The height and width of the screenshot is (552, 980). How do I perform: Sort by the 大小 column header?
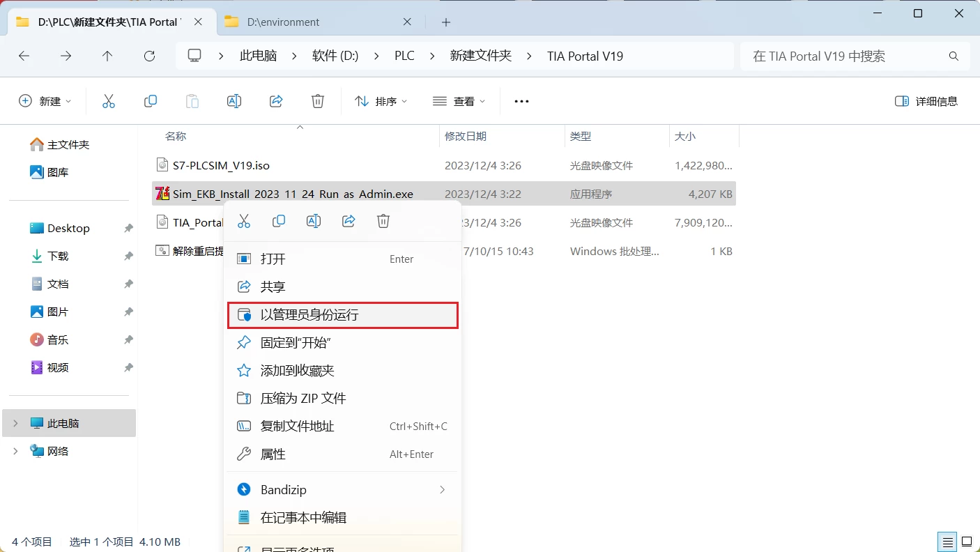pos(685,137)
